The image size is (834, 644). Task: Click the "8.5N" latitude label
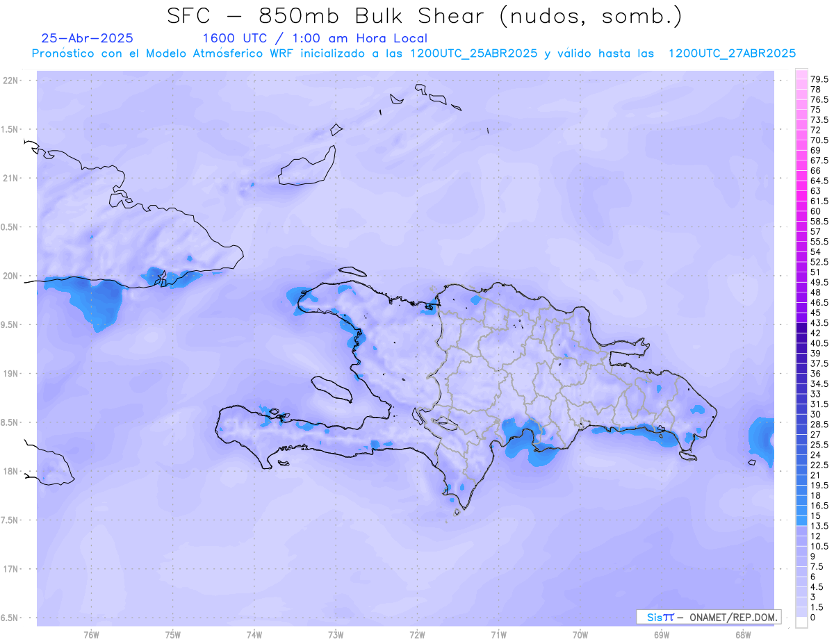point(10,422)
